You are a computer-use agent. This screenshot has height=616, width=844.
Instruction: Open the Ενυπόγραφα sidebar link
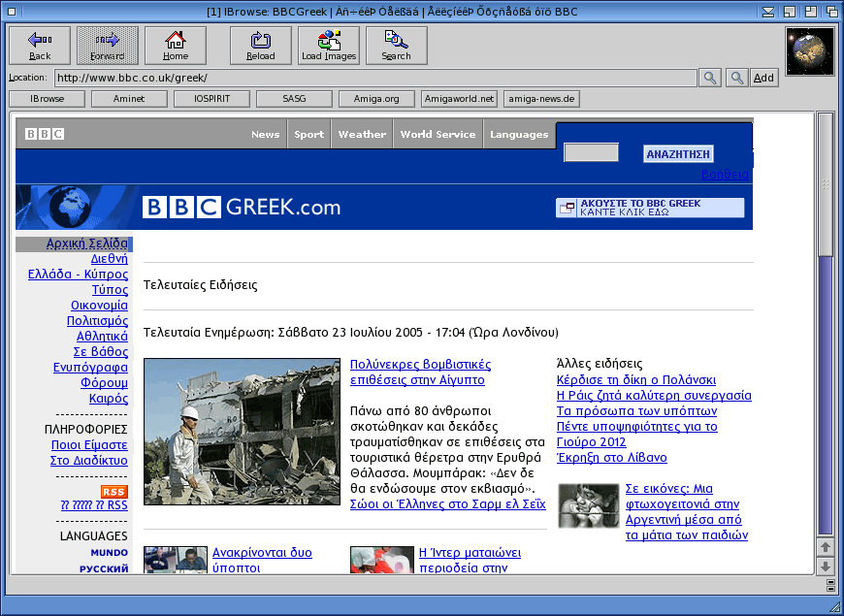(90, 368)
